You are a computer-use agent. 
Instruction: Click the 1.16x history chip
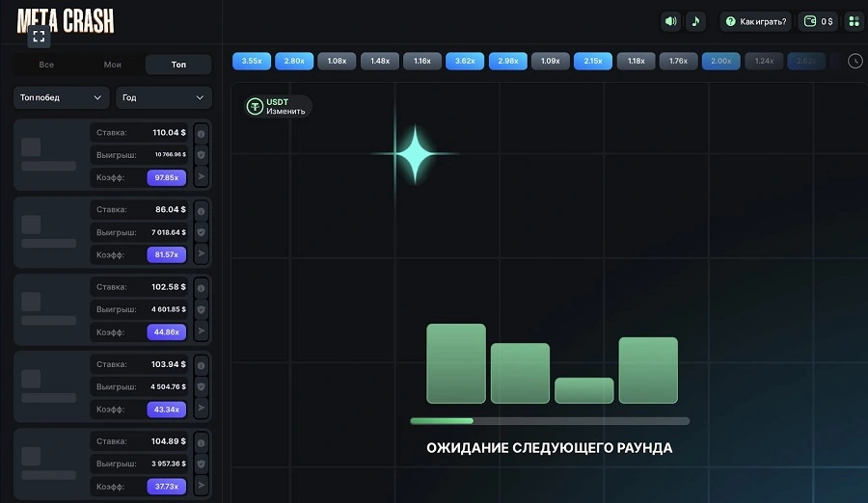[x=421, y=61]
